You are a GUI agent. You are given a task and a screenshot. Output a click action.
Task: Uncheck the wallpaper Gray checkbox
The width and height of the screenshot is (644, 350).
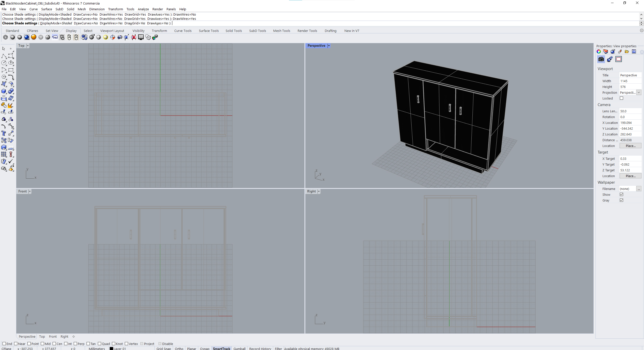point(622,200)
